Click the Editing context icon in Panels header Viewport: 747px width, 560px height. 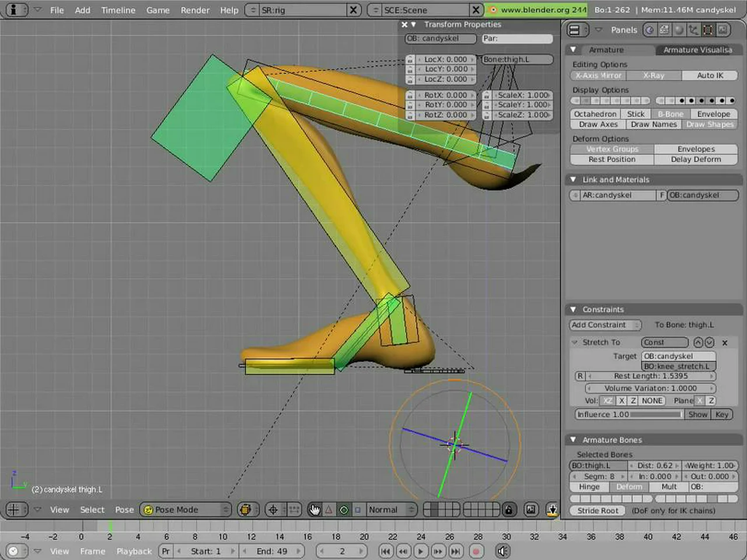click(707, 30)
